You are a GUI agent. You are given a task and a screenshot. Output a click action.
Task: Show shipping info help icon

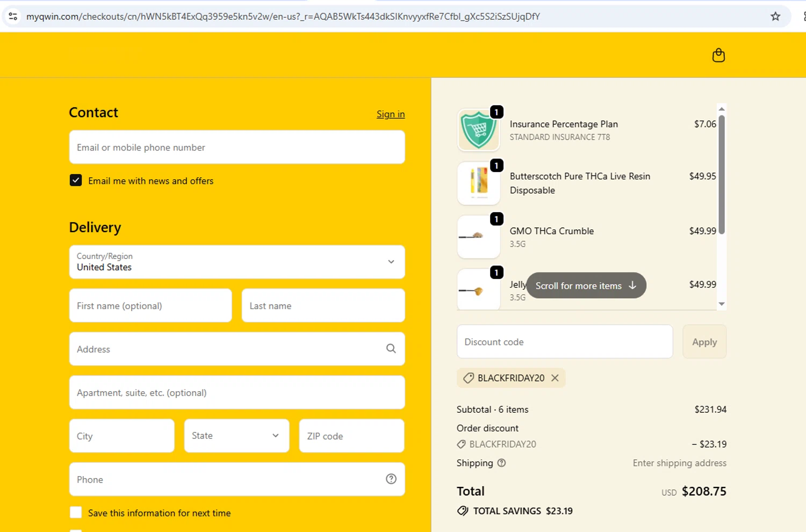(x=501, y=463)
